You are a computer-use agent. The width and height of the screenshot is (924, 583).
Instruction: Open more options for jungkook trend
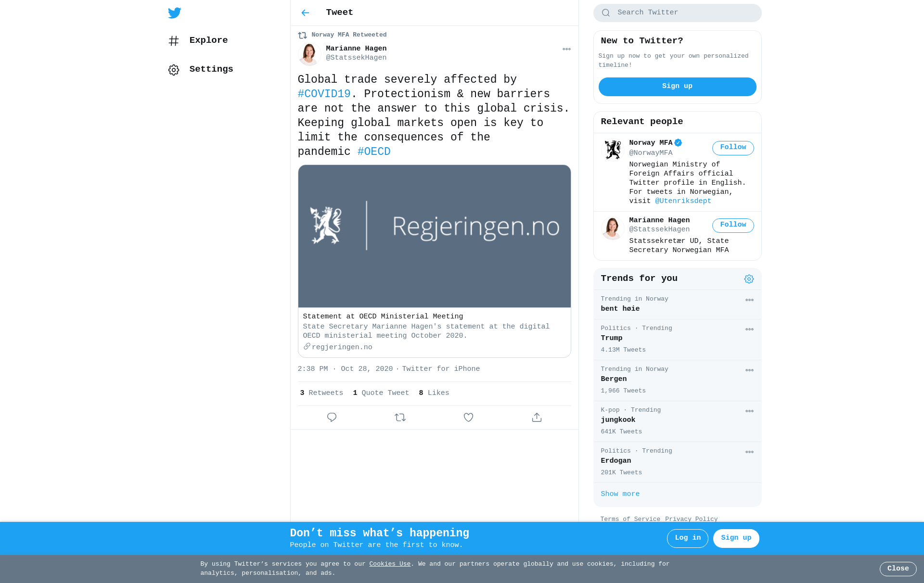point(749,411)
